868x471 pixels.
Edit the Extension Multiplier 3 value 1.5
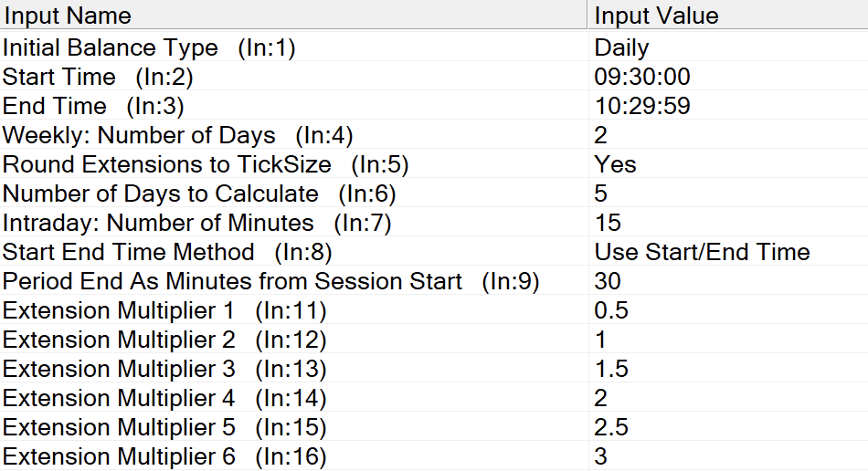[x=611, y=369]
